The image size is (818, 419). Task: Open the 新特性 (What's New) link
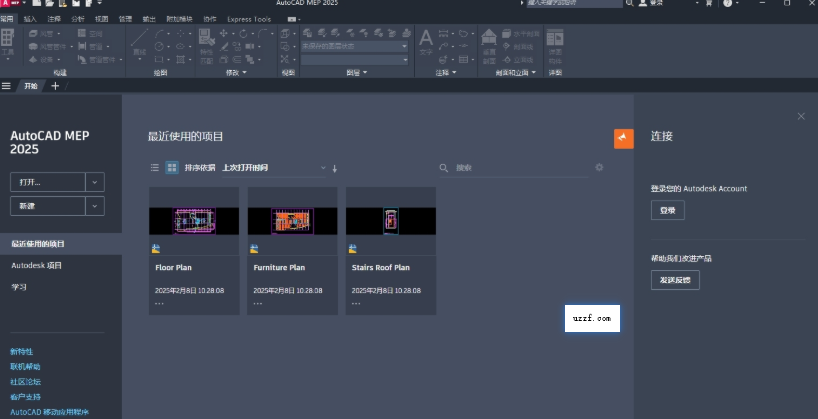pyautogui.click(x=21, y=352)
